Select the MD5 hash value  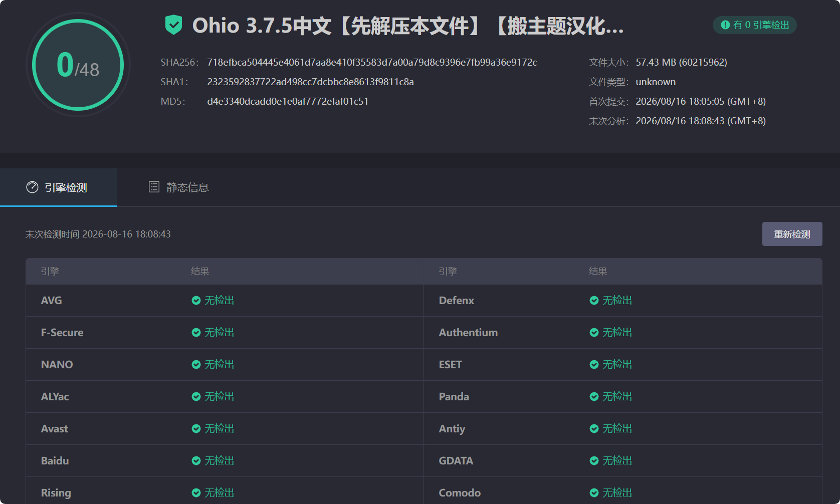point(288,101)
